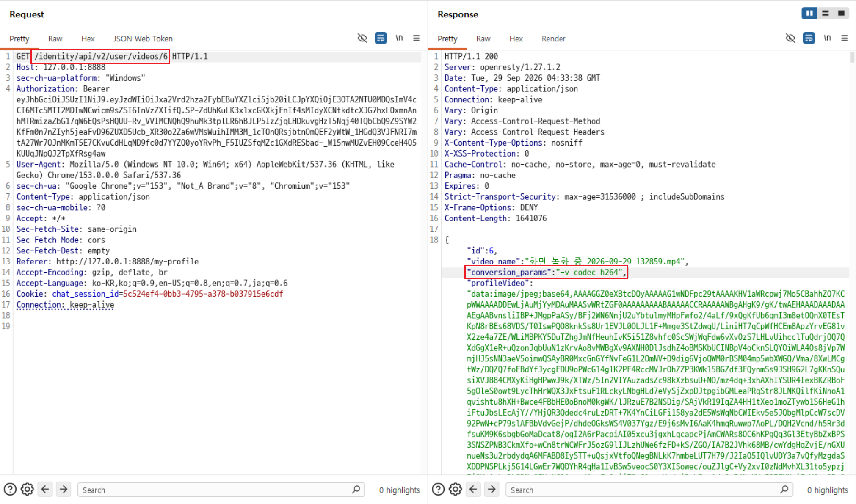Open the Request panel hamburger options menu
Screen dimensions: 856x504
tap(417, 38)
